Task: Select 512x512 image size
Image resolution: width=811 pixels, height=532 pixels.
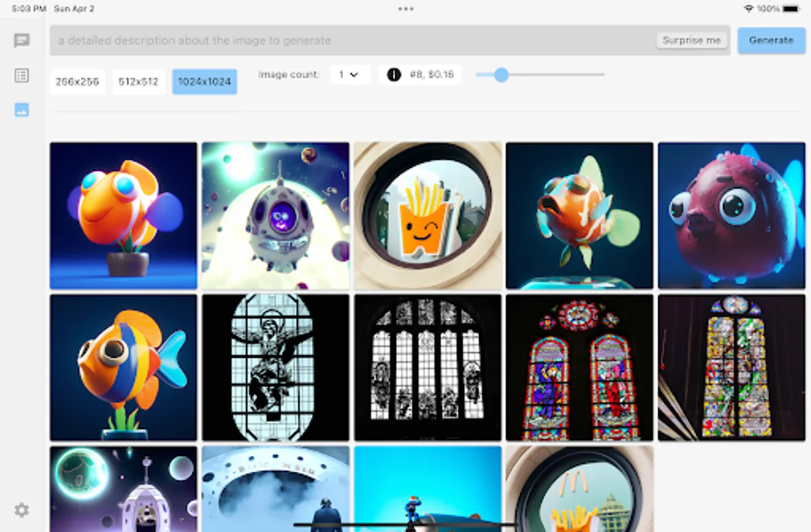Action: point(138,82)
